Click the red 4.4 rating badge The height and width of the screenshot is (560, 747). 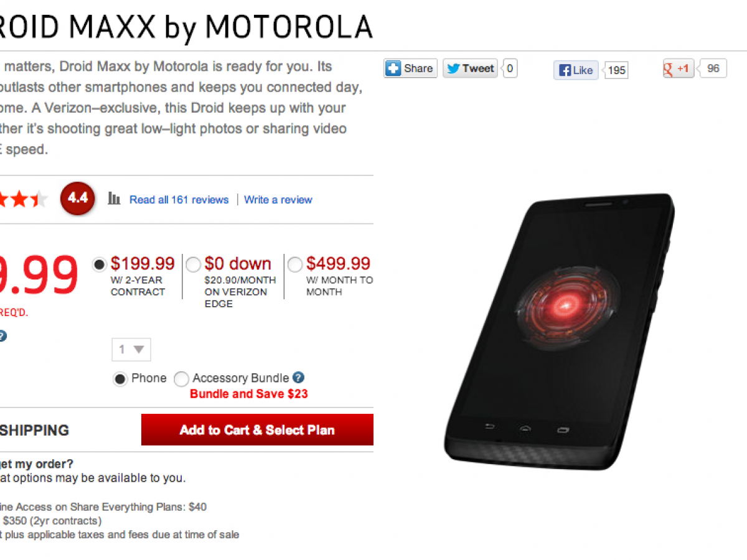78,199
